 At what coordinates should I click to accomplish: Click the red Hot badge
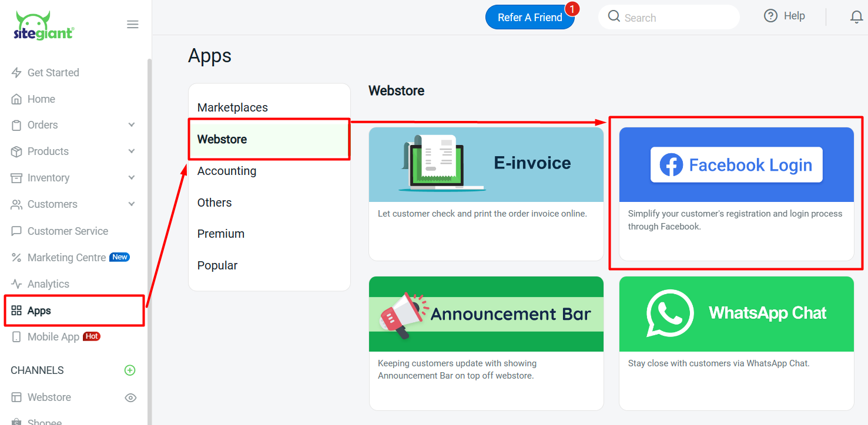point(92,336)
